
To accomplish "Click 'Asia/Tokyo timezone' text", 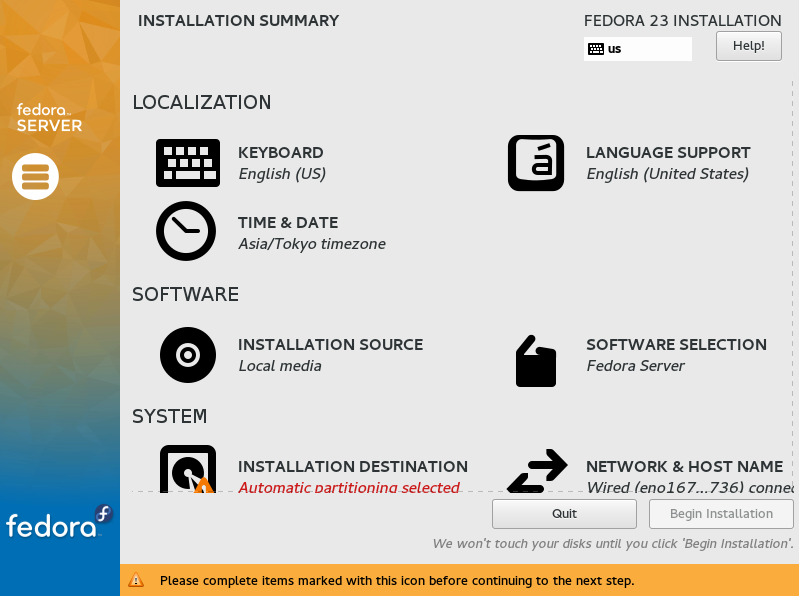I will 312,244.
